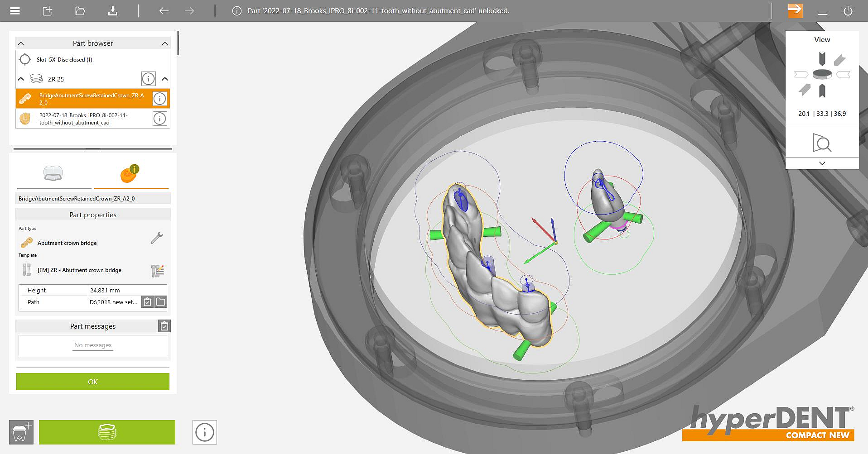The image size is (868, 454).
Task: Open info icon beside status message
Action: 237,11
